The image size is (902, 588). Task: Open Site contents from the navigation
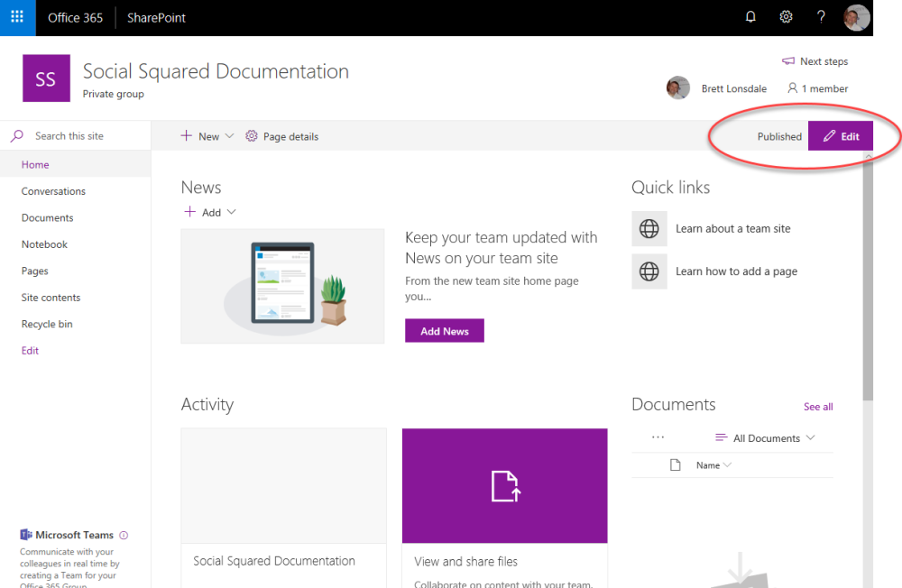(x=51, y=297)
